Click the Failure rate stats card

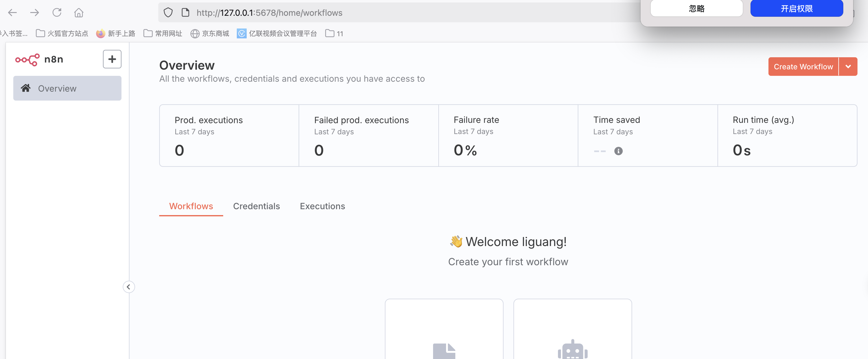click(x=508, y=135)
